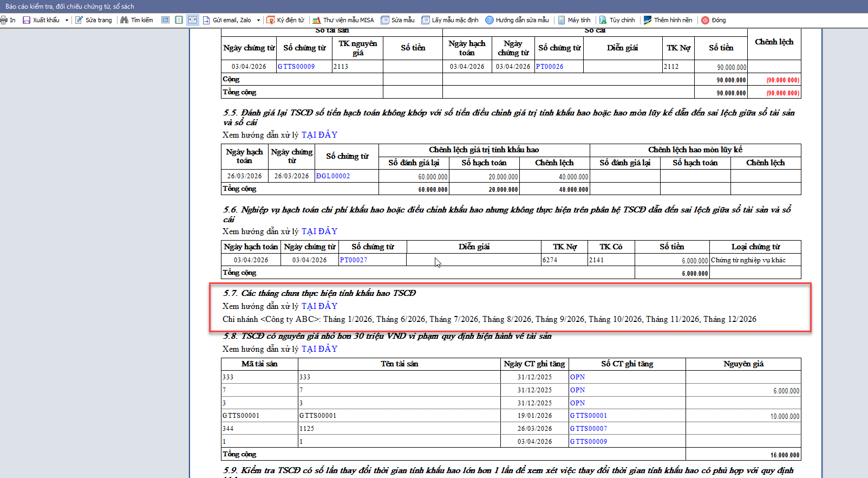Screen dimensions: 868x478
Task: Toggle the highlighted fit-width view icon
Action: (x=193, y=20)
